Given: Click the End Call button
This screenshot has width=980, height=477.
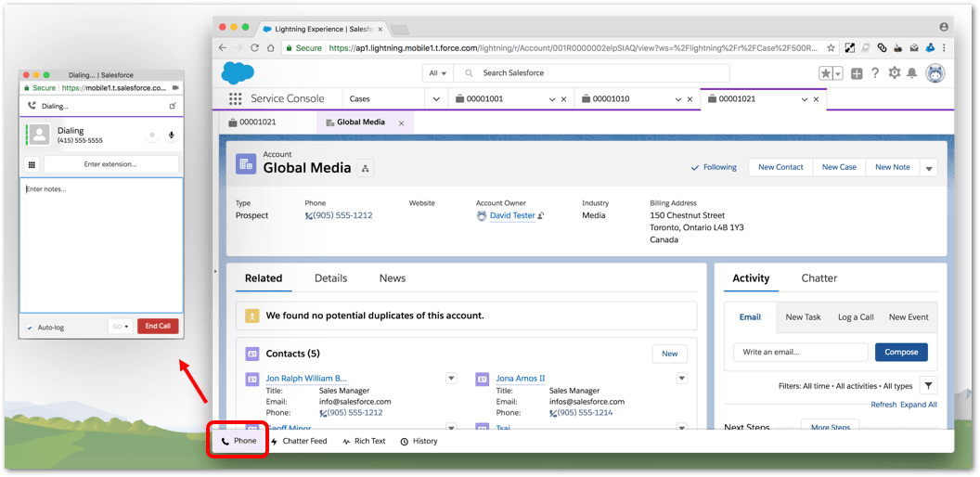Looking at the screenshot, I should pyautogui.click(x=158, y=326).
